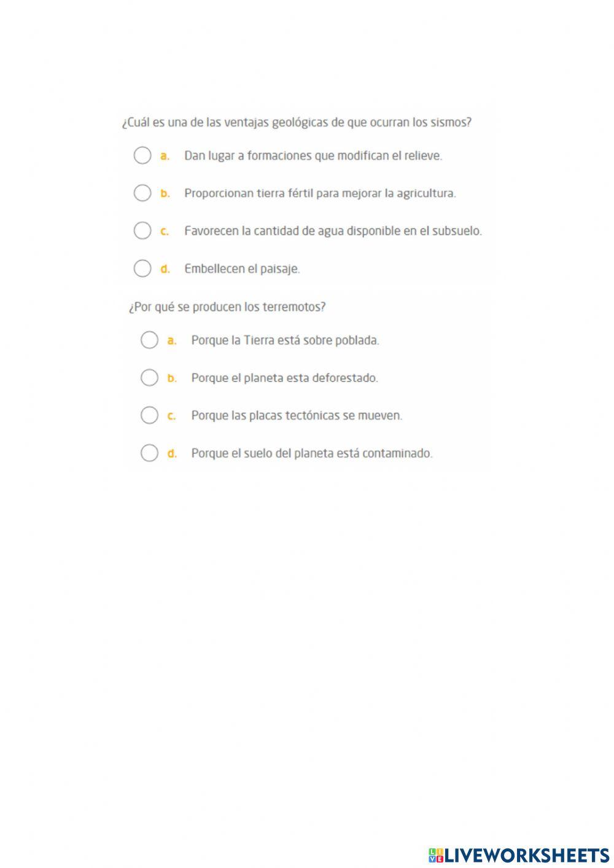614x868 pixels.
Task: Select radio button for 'Dan lugar a formaciones'
Action: (142, 155)
